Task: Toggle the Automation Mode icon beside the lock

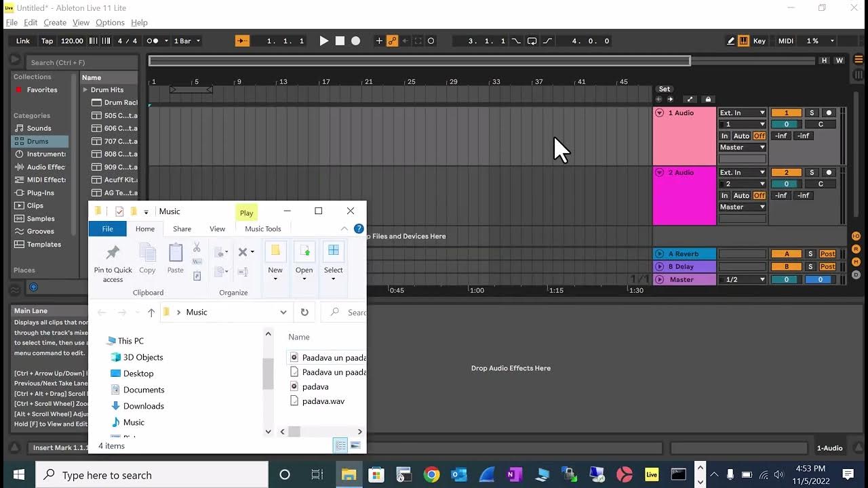Action: coord(689,99)
